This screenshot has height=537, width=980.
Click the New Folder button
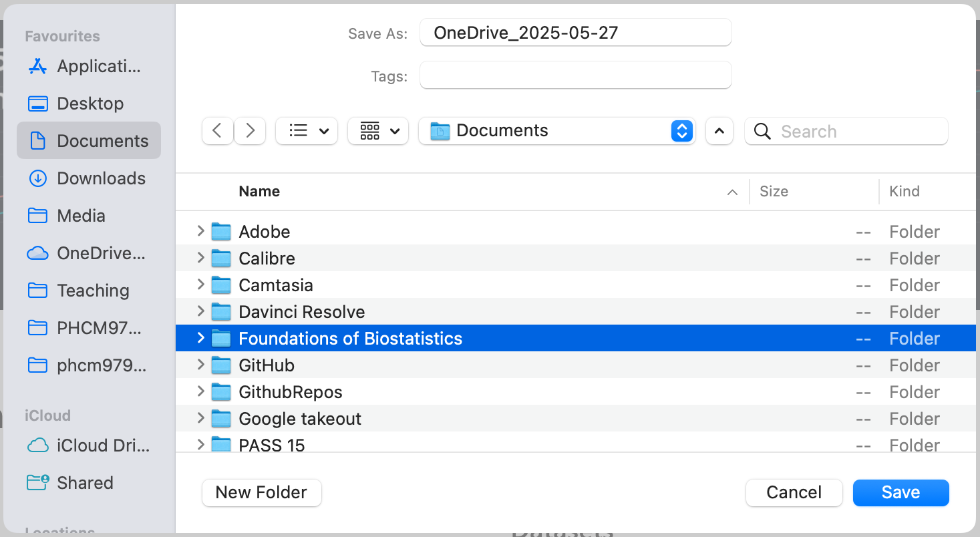pyautogui.click(x=261, y=493)
